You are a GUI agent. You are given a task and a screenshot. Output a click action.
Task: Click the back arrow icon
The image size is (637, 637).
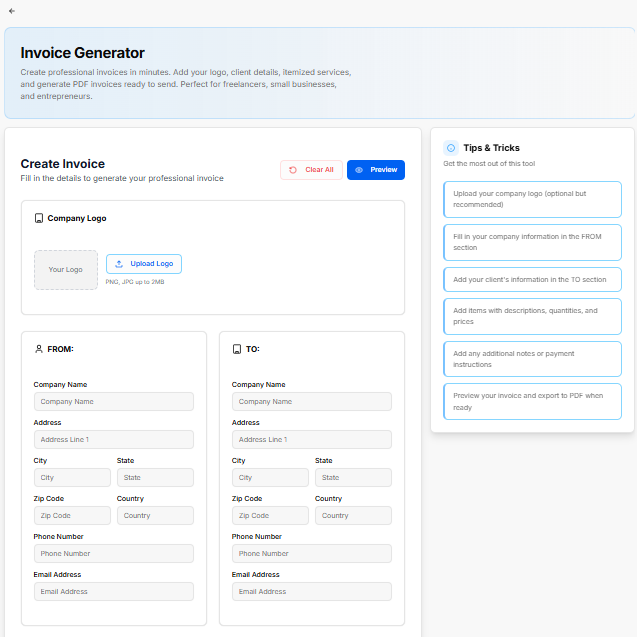point(12,11)
